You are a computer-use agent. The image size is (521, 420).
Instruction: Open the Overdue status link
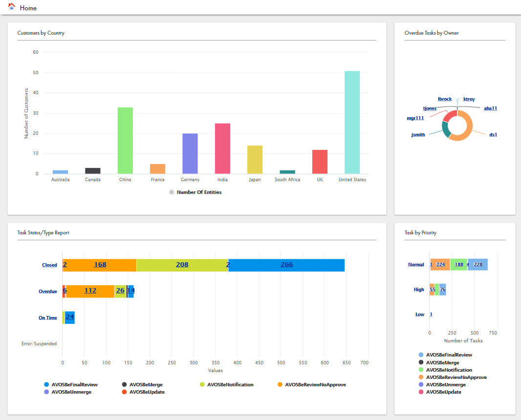click(48, 292)
